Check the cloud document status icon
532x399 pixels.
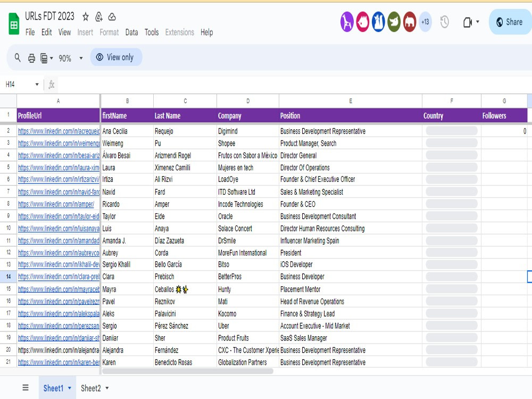click(112, 16)
